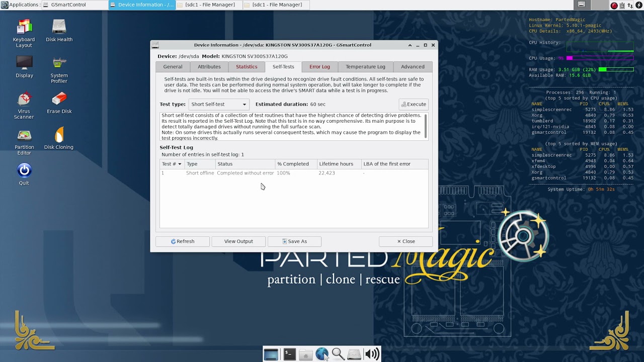Click the Save As button
Viewport: 644px width, 362px height.
tap(294, 241)
